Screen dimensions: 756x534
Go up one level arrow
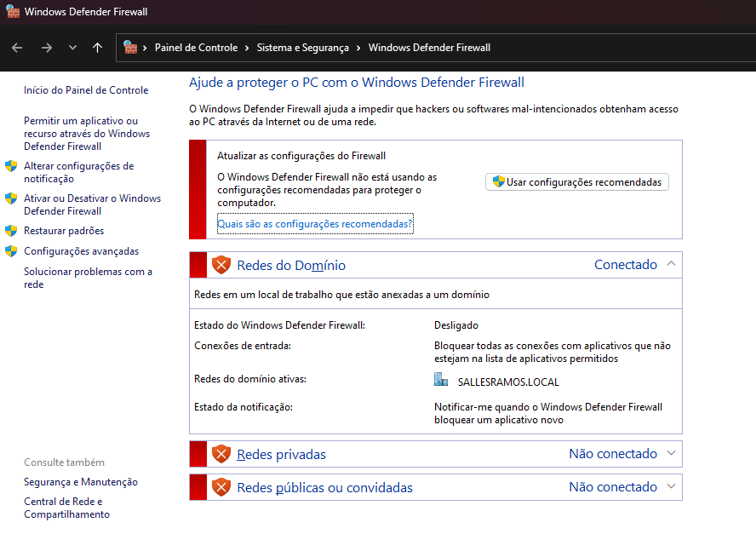pyautogui.click(x=97, y=48)
